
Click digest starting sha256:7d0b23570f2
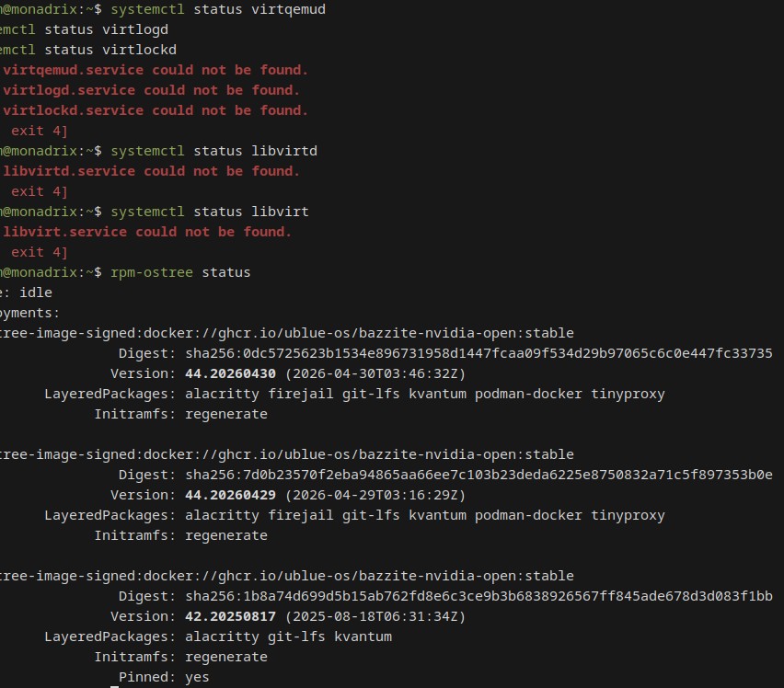(479, 475)
